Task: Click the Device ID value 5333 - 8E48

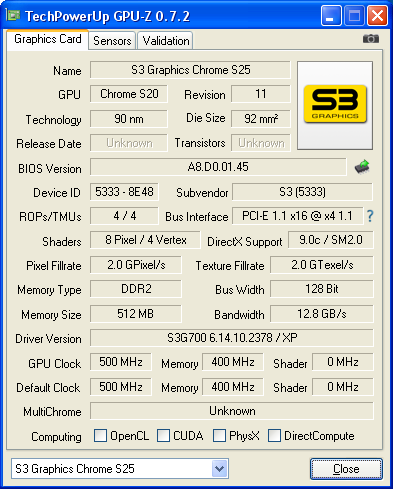Action: [x=124, y=192]
